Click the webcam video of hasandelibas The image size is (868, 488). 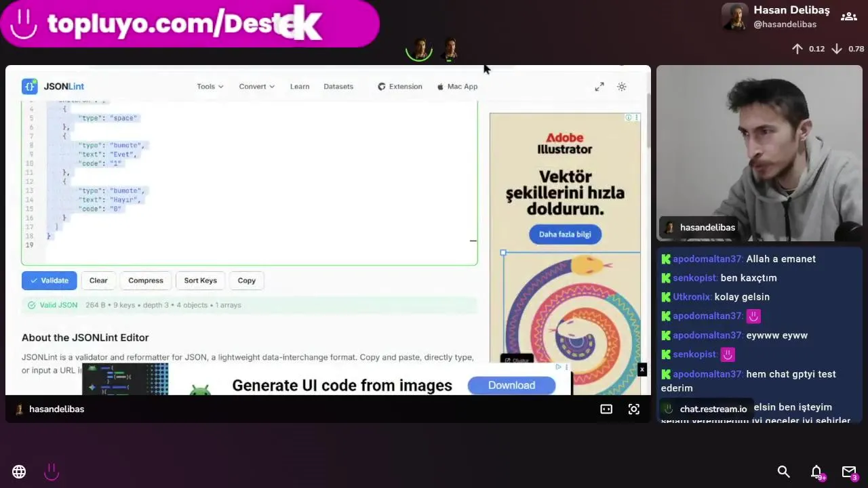click(x=759, y=153)
